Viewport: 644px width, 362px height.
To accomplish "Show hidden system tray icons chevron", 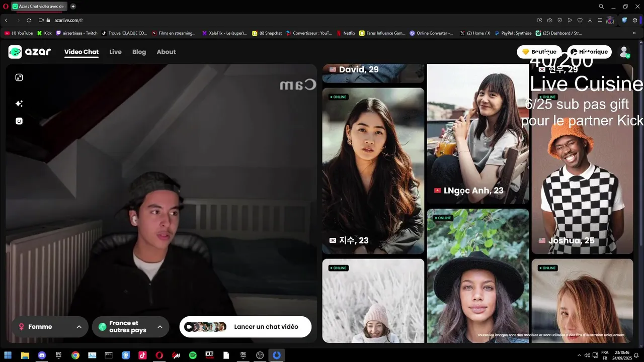I will pyautogui.click(x=579, y=355).
